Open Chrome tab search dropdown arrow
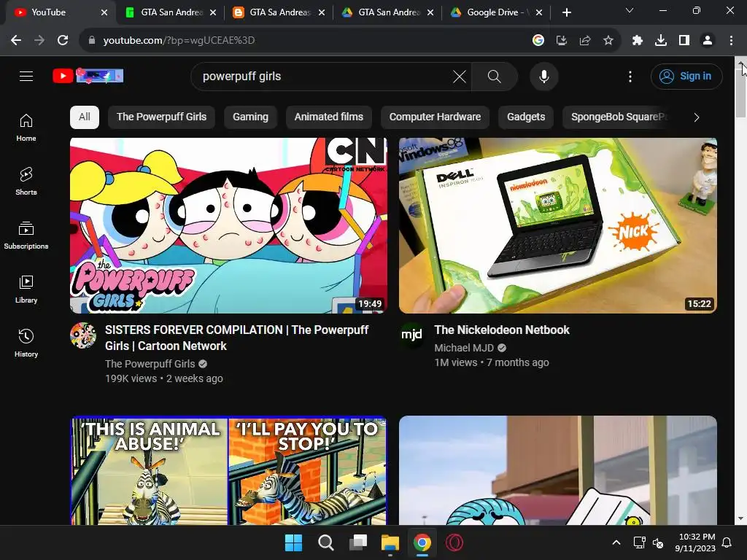747x560 pixels. tap(630, 10)
